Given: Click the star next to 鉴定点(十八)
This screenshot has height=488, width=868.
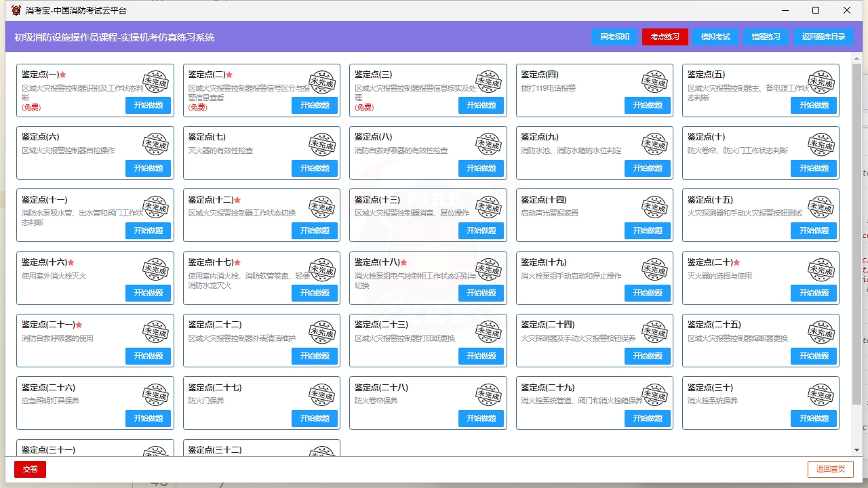Looking at the screenshot, I should click(404, 262).
